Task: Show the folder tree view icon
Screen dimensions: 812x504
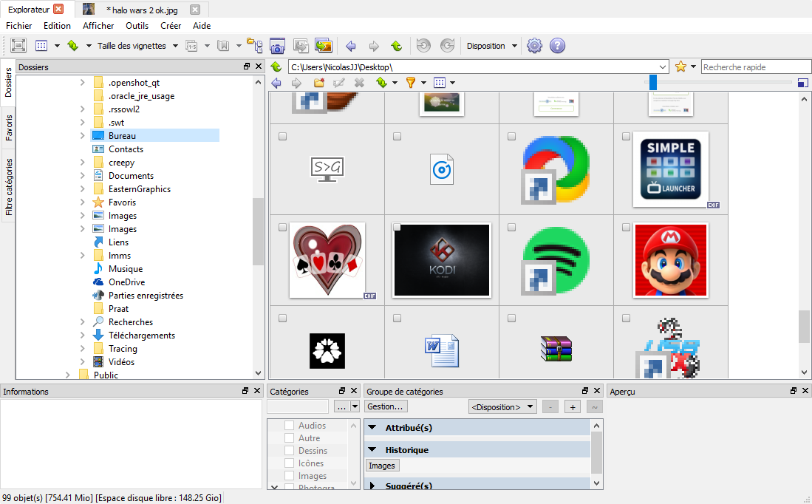Action: tap(254, 46)
